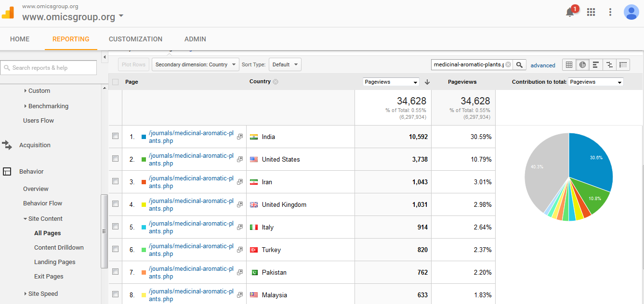The height and width of the screenshot is (304, 644).
Task: Open Iran row page externally
Action: point(240,182)
